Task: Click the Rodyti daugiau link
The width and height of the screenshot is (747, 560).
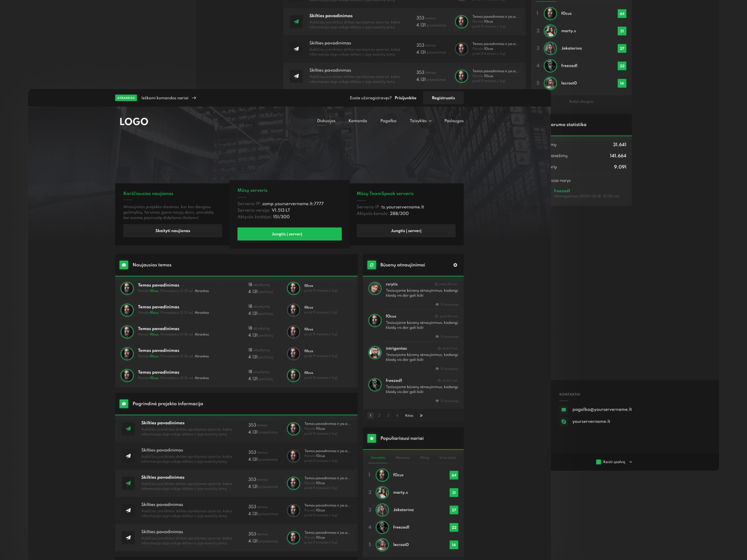Action: [581, 101]
